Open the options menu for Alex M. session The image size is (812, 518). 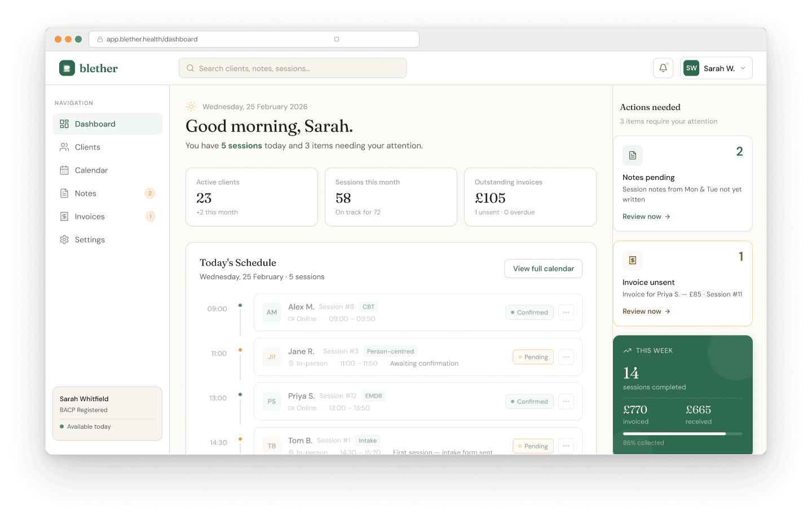pos(566,312)
